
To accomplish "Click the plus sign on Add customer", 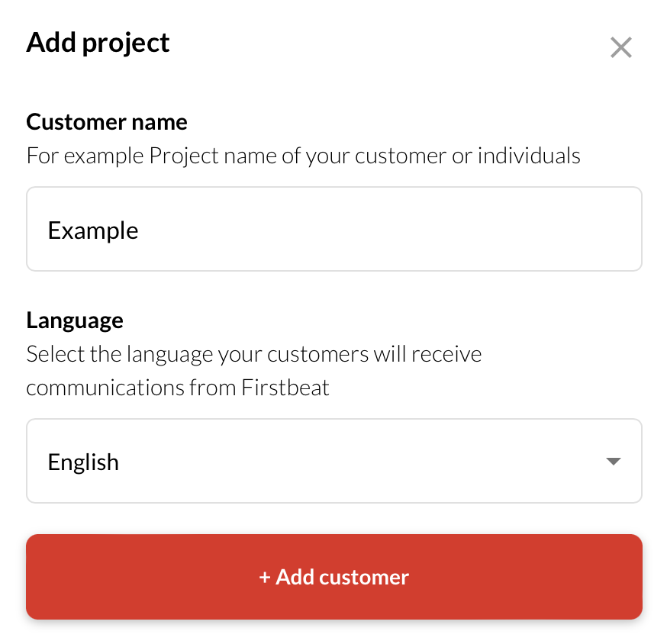I will click(x=265, y=578).
